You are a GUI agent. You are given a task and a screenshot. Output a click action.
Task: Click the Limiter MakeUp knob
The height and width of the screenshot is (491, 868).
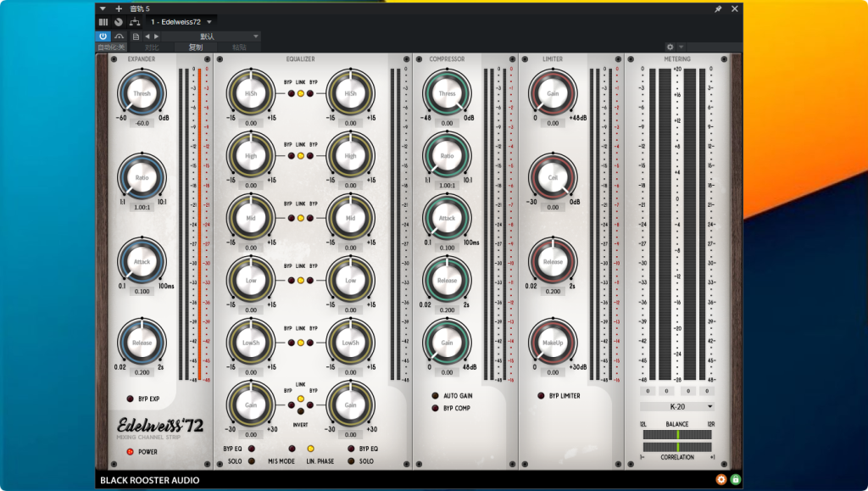click(x=553, y=342)
